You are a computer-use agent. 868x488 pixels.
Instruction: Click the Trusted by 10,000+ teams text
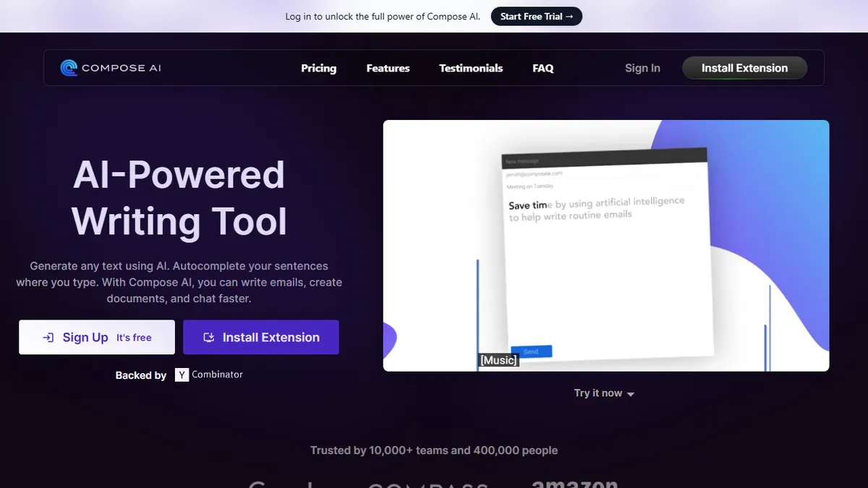click(434, 450)
